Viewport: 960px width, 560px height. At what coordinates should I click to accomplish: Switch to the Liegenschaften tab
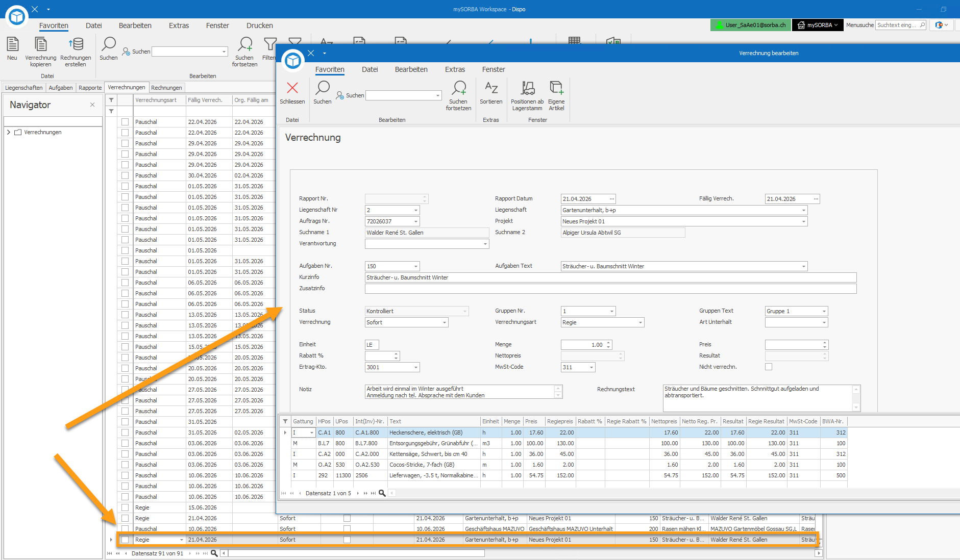click(24, 88)
